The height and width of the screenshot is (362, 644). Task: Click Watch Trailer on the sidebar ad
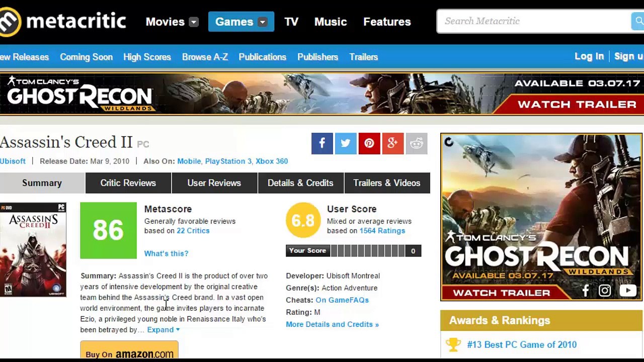pos(502,293)
